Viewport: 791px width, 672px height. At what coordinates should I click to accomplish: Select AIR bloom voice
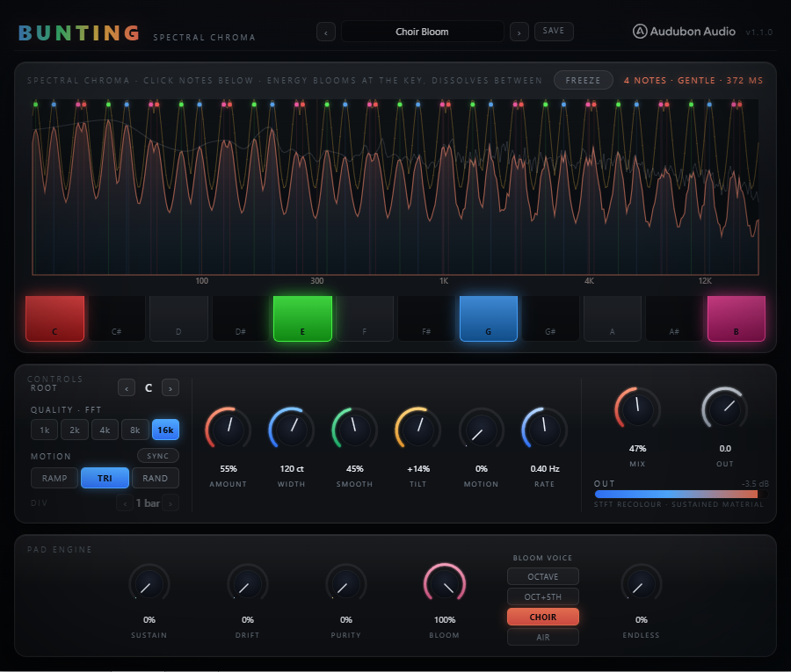pos(543,637)
